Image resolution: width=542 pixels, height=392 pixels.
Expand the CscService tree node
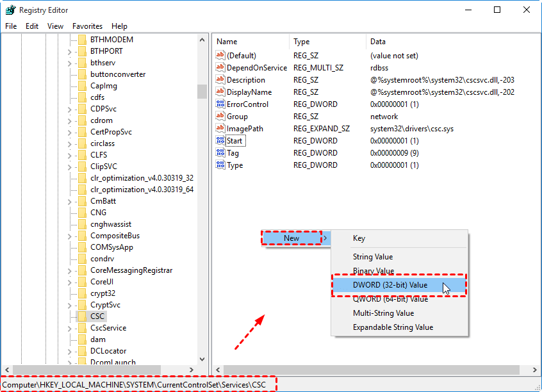[69, 329]
